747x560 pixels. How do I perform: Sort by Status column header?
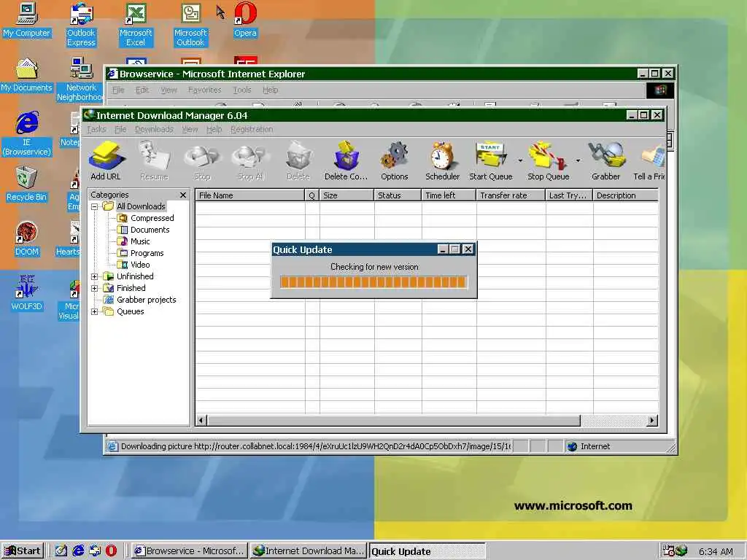click(x=398, y=195)
